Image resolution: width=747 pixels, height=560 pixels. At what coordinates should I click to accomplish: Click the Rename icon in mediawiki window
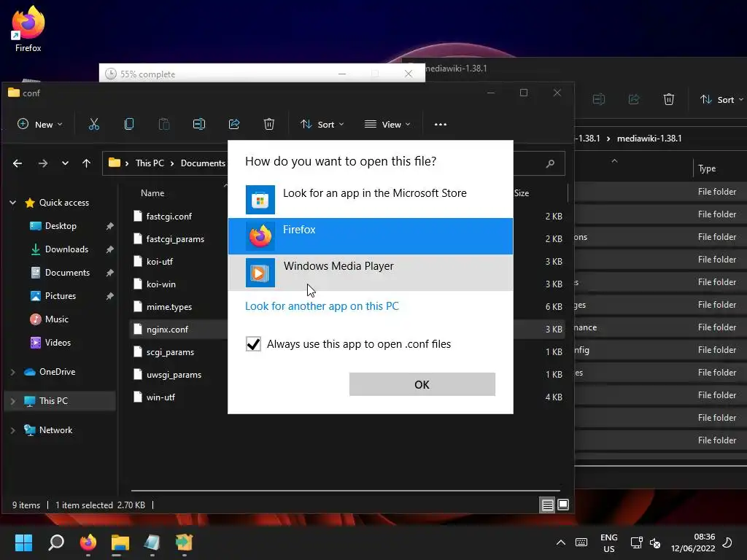[599, 99]
